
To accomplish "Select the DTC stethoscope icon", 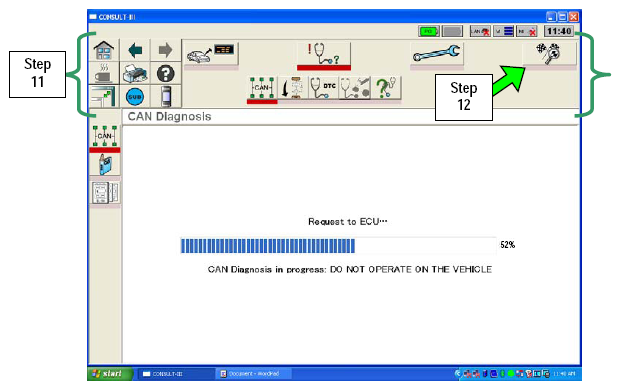I will point(324,88).
